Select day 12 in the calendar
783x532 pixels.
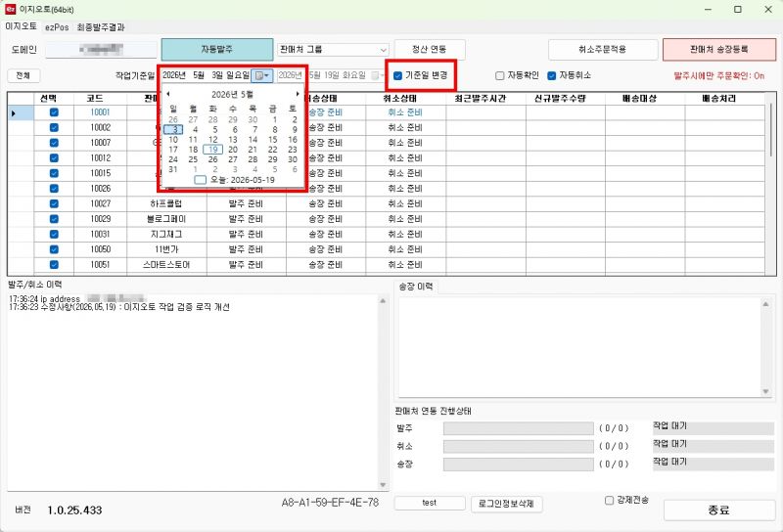pos(213,140)
